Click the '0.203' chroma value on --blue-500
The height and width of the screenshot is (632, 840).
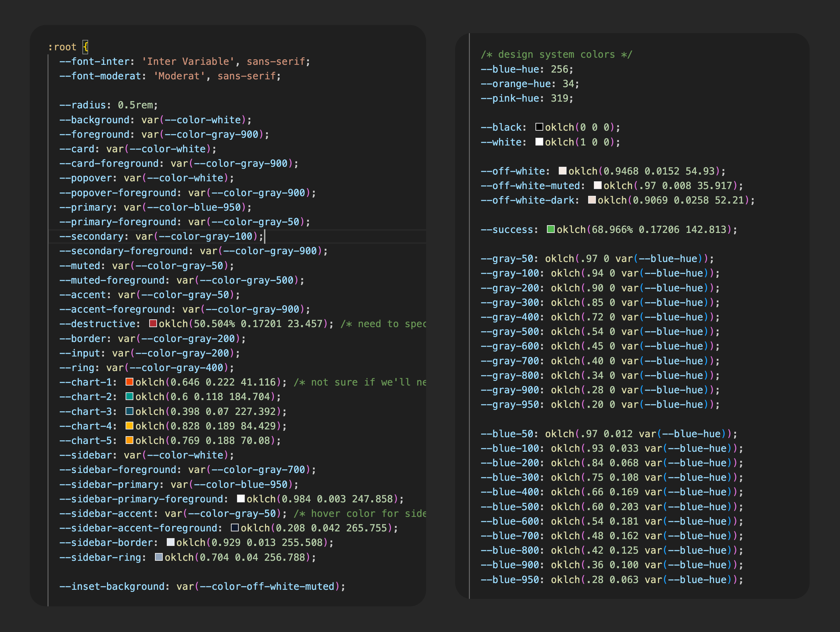pos(624,507)
